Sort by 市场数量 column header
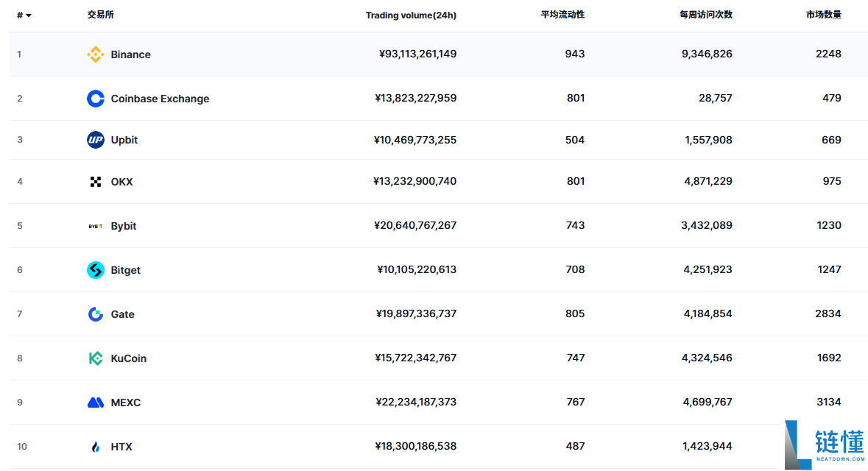 point(824,15)
